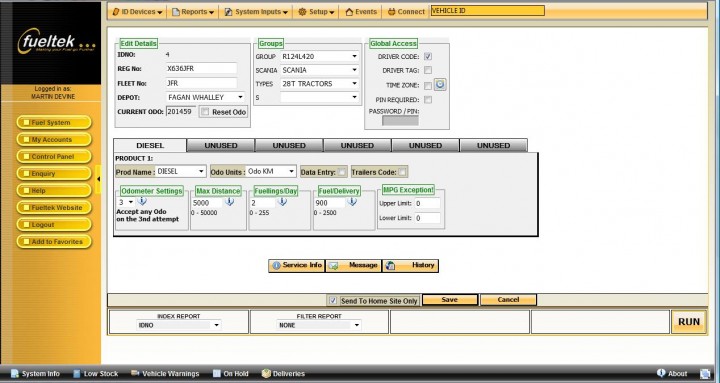Click the REG No text field
This screenshot has width=720, height=383.
pos(201,68)
